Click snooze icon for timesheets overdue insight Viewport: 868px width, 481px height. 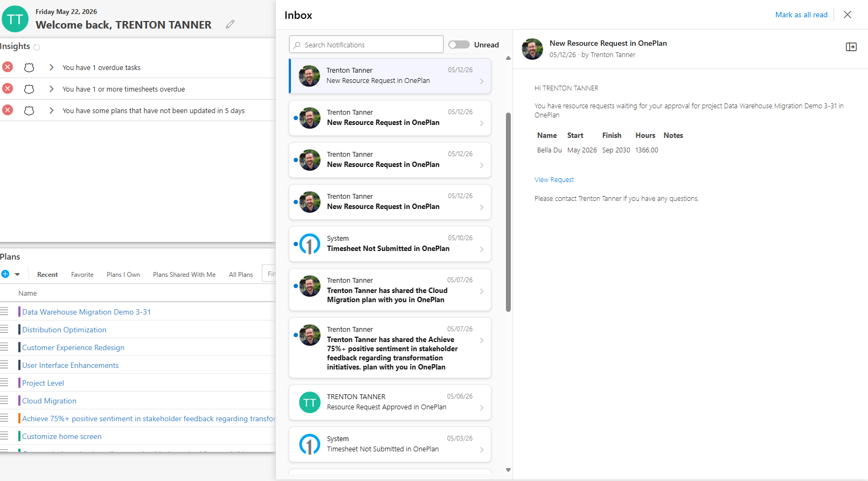(29, 89)
